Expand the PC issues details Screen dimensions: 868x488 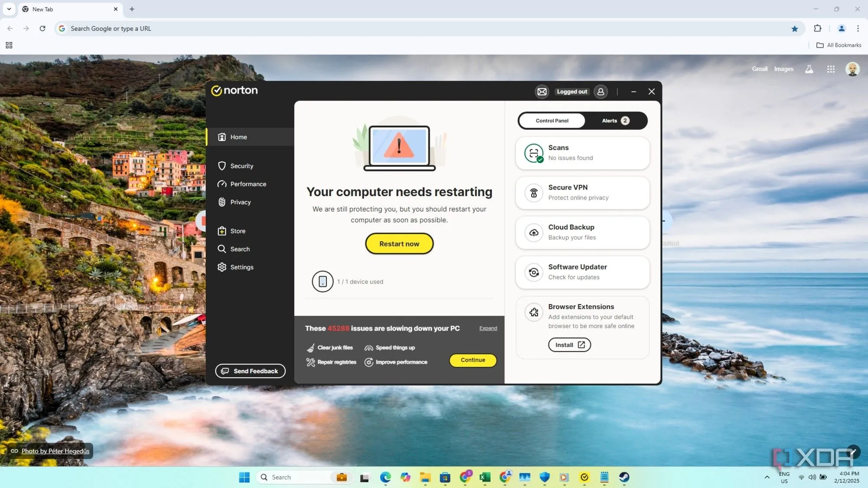(488, 328)
